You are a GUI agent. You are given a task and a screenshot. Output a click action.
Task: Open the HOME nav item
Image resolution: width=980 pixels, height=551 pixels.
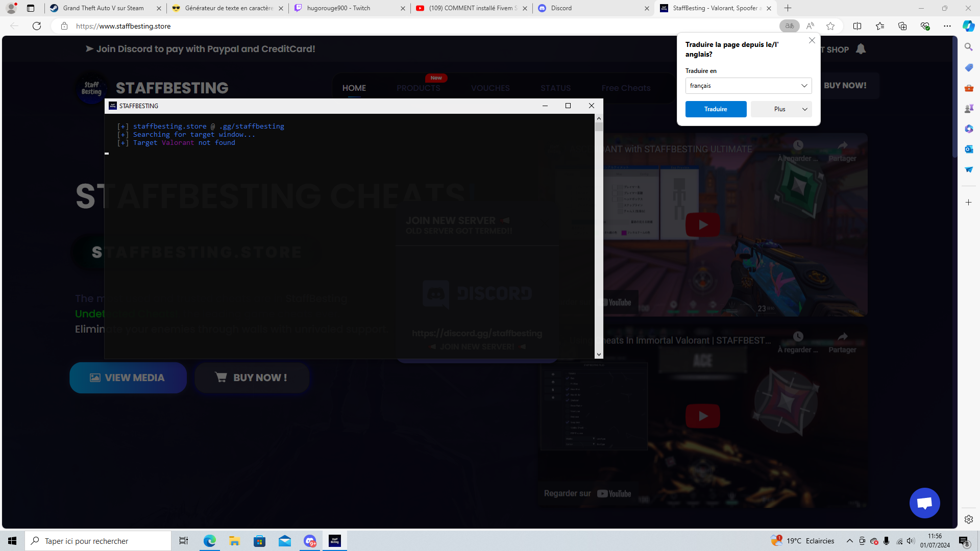354,88
